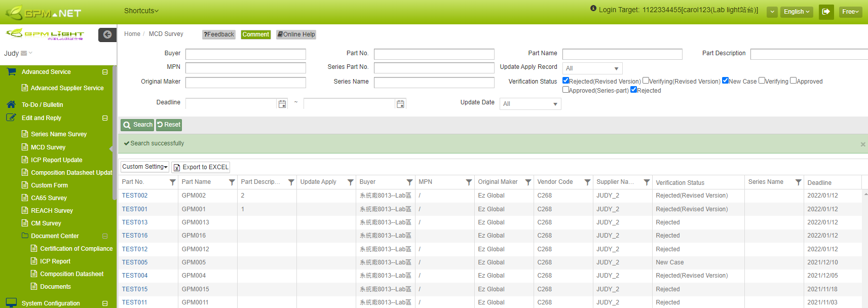Open Series Name Survey in sidebar

click(x=59, y=134)
